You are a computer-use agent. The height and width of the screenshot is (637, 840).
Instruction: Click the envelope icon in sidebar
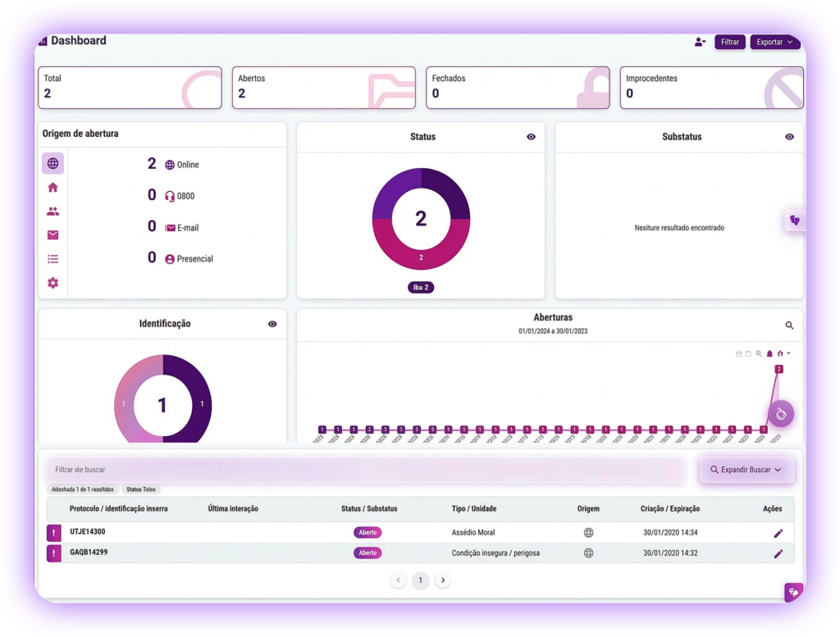pyautogui.click(x=52, y=235)
